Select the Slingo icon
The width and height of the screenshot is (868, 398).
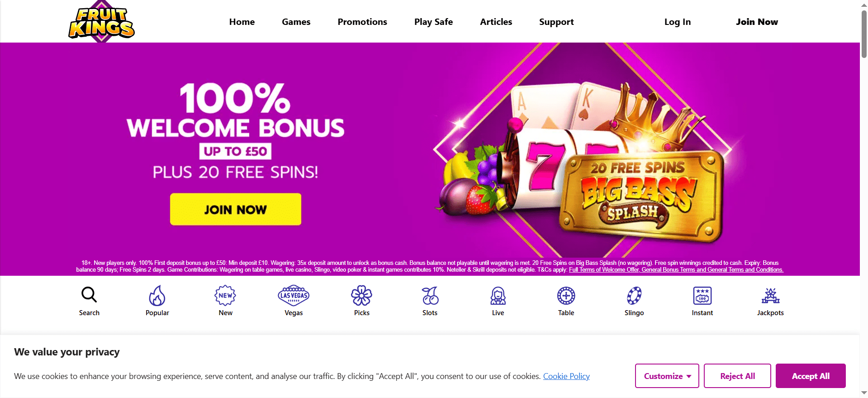(x=634, y=296)
